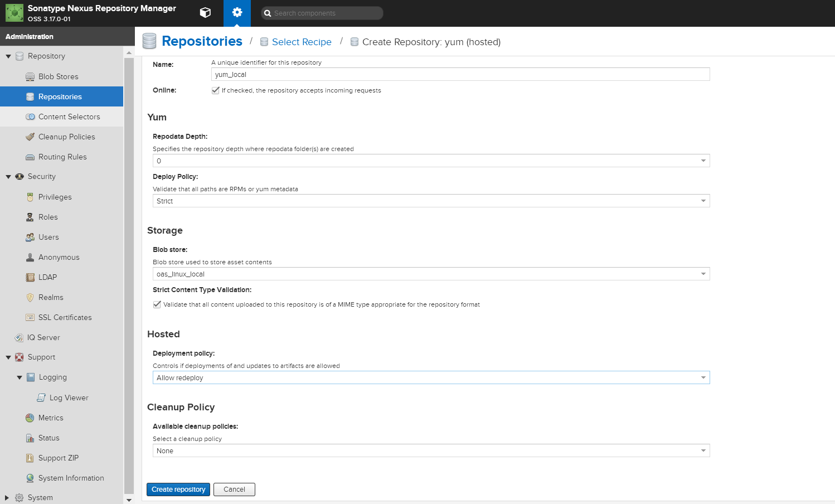The image size is (835, 504).
Task: Click the System Information icon
Action: point(30,478)
